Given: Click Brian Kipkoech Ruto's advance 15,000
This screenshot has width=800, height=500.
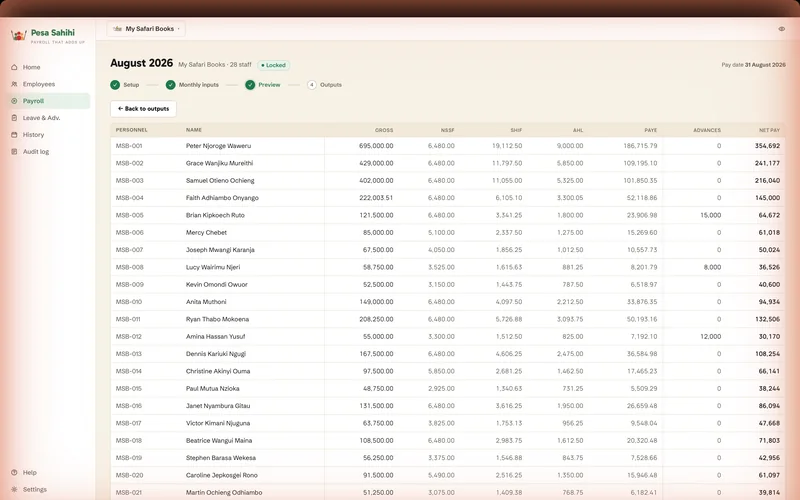Looking at the screenshot, I should pos(711,215).
